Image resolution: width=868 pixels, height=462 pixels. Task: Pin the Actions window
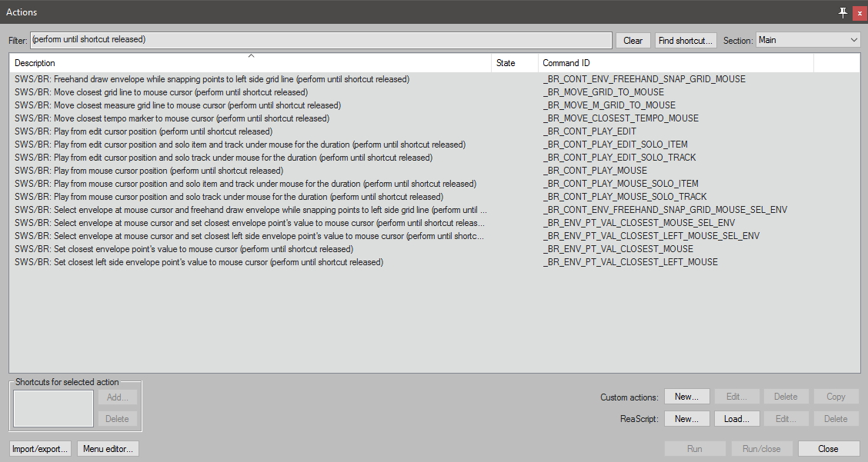[x=843, y=12]
